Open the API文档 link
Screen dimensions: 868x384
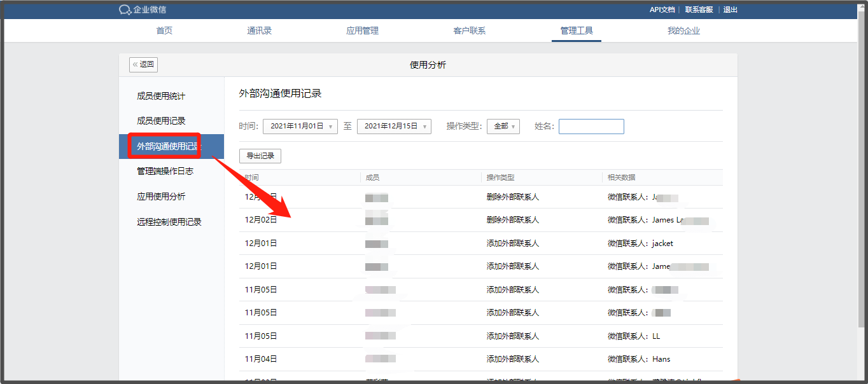click(662, 10)
